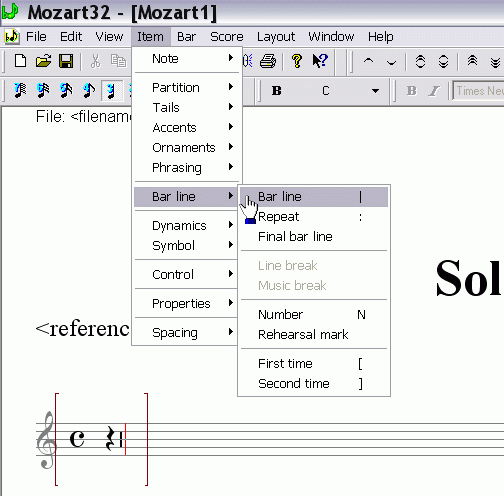This screenshot has height=496, width=504.
Task: Click the '<referenc' placeholder text
Action: (83, 329)
